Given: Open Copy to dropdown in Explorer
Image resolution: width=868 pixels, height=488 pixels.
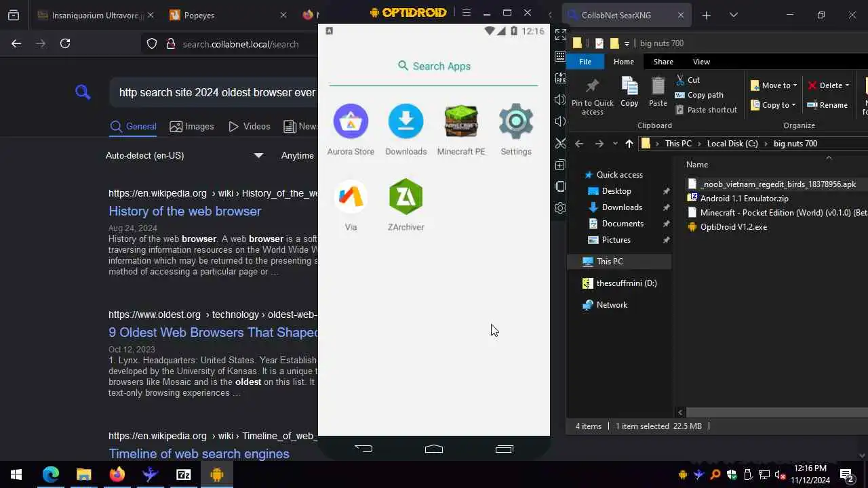Looking at the screenshot, I should tap(774, 105).
